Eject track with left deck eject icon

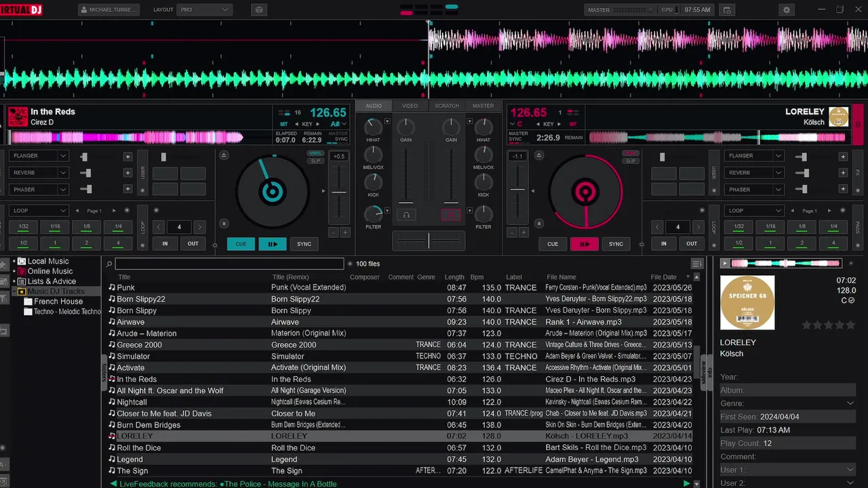[x=224, y=155]
